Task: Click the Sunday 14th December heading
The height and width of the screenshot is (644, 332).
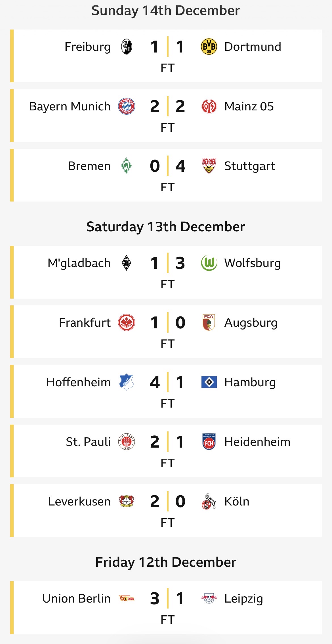Action: (x=166, y=11)
